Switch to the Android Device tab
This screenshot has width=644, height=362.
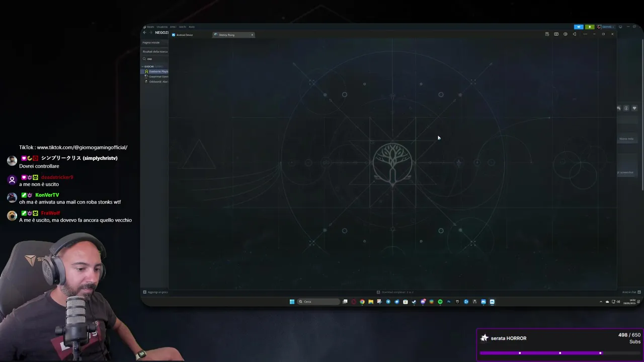click(x=184, y=35)
